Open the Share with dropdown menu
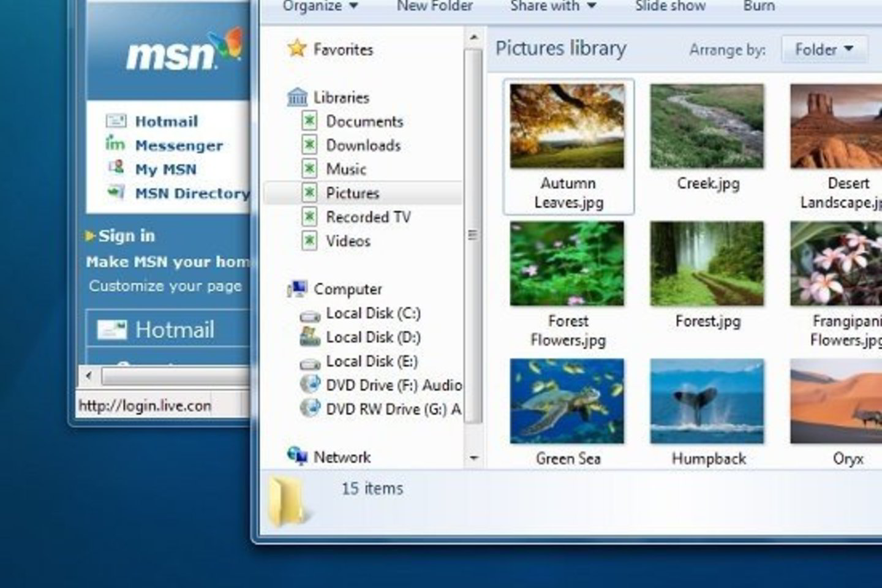The width and height of the screenshot is (882, 588). [x=553, y=6]
